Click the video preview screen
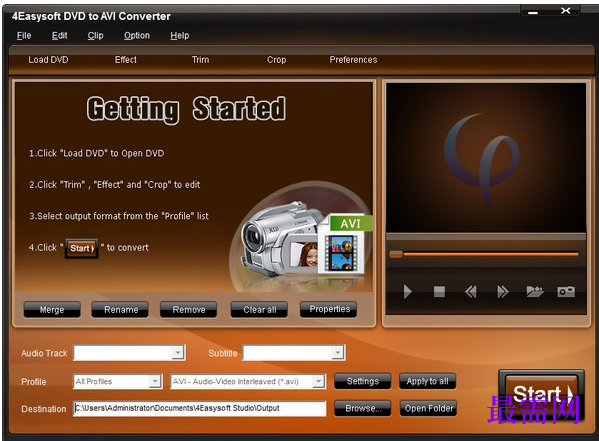This screenshot has height=441, width=599. (486, 157)
